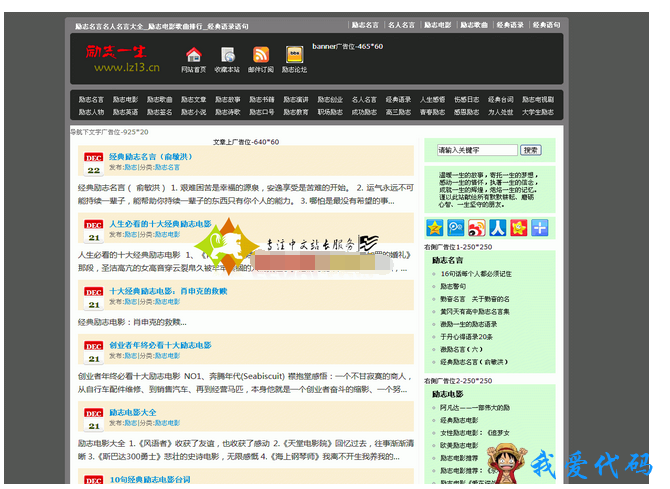This screenshot has width=670, height=489.
Task: Open post title 人生必看的十大经典励志电影
Action: click(161, 224)
